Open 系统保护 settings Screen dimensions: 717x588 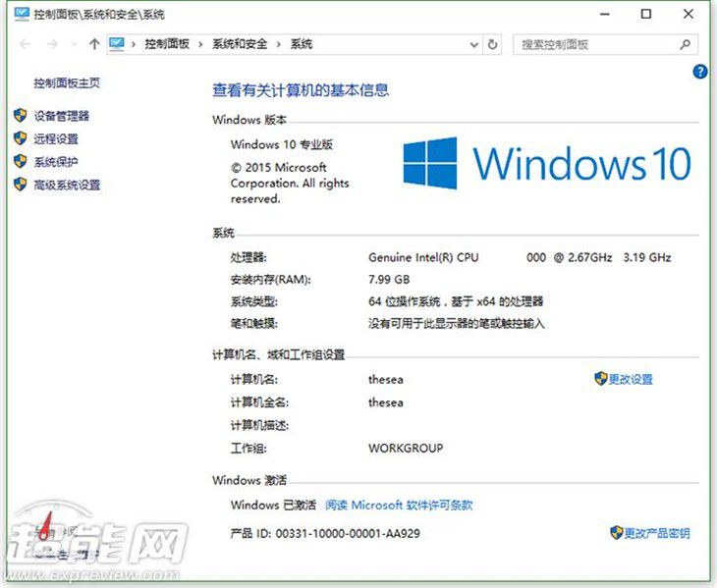(56, 161)
